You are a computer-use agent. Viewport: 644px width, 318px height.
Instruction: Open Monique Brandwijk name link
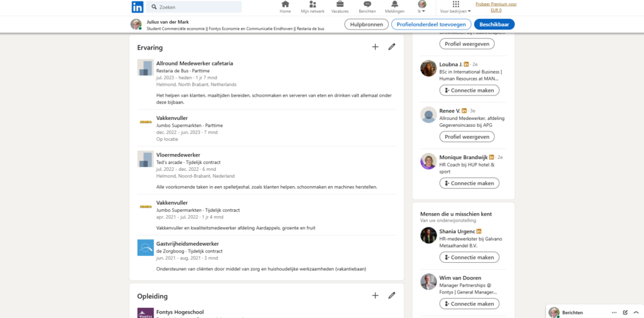[464, 157]
